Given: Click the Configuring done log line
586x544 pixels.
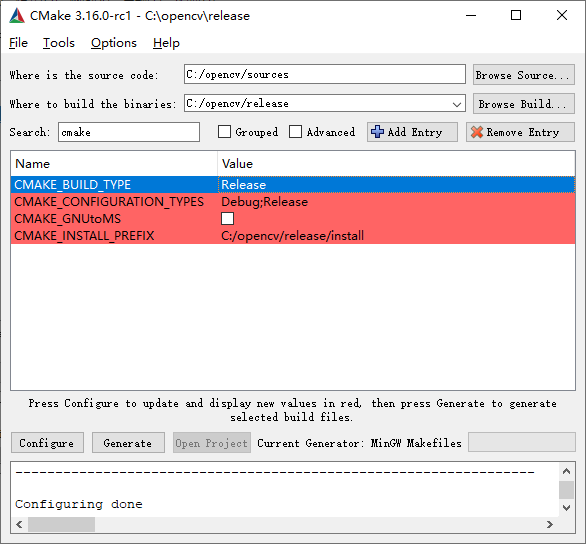Looking at the screenshot, I should point(79,504).
